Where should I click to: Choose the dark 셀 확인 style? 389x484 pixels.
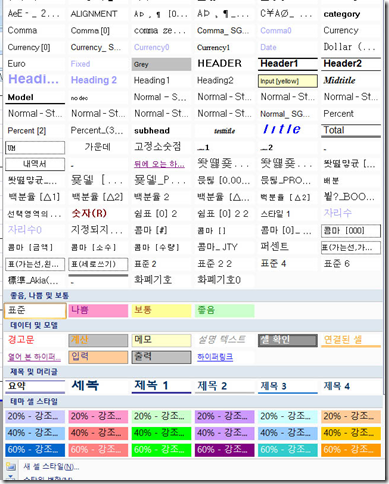288,340
